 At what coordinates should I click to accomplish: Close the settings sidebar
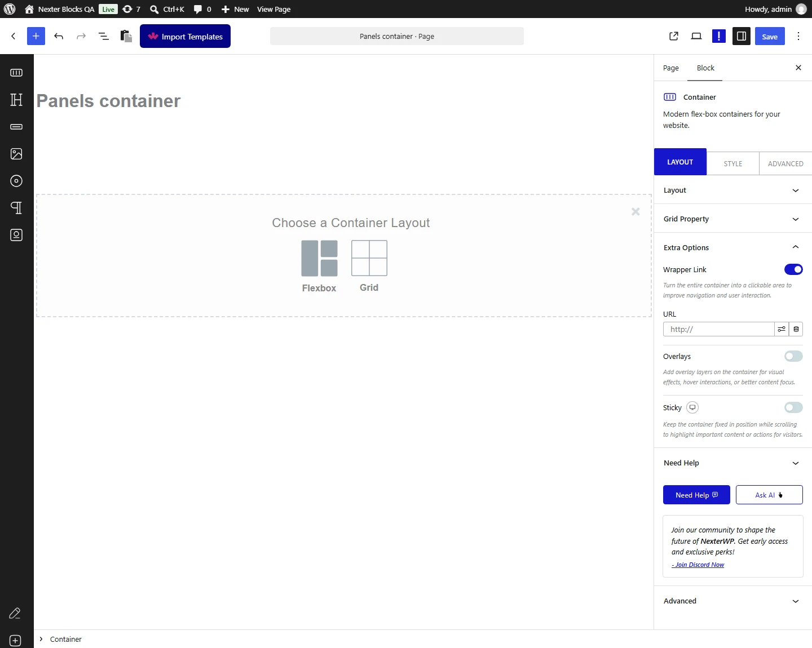point(798,68)
